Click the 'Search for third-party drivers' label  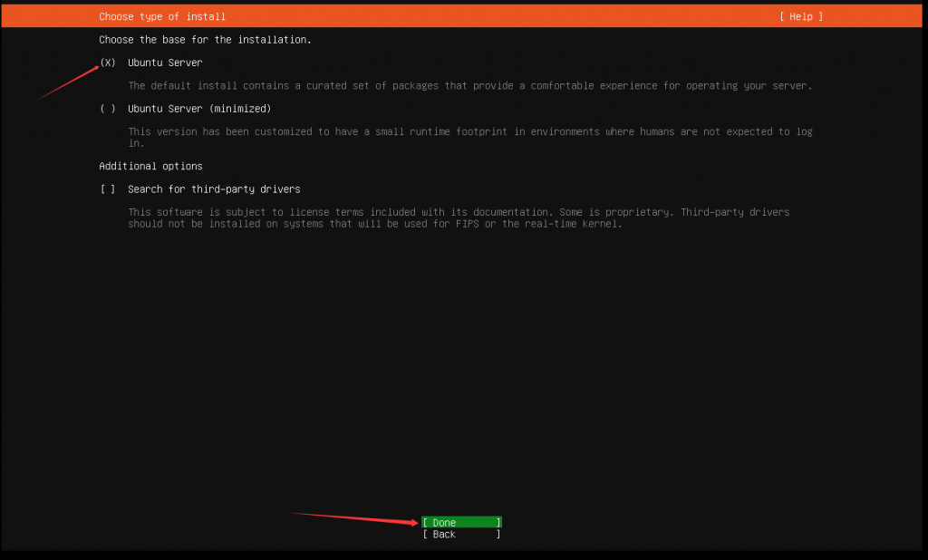point(214,189)
